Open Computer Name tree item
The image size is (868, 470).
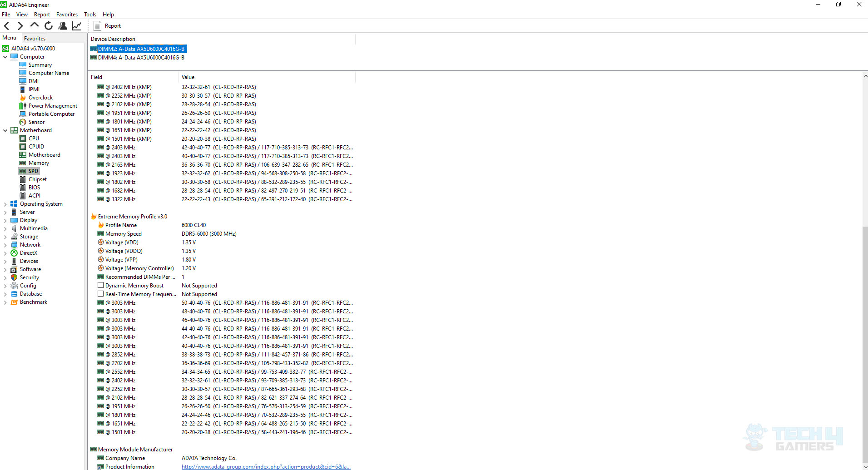(x=49, y=73)
